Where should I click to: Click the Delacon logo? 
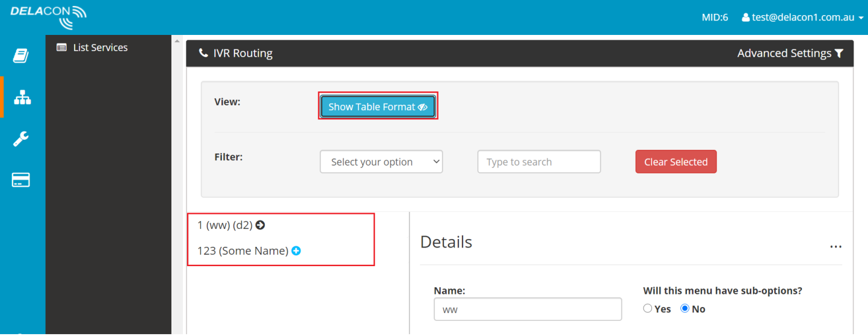pyautogui.click(x=48, y=17)
